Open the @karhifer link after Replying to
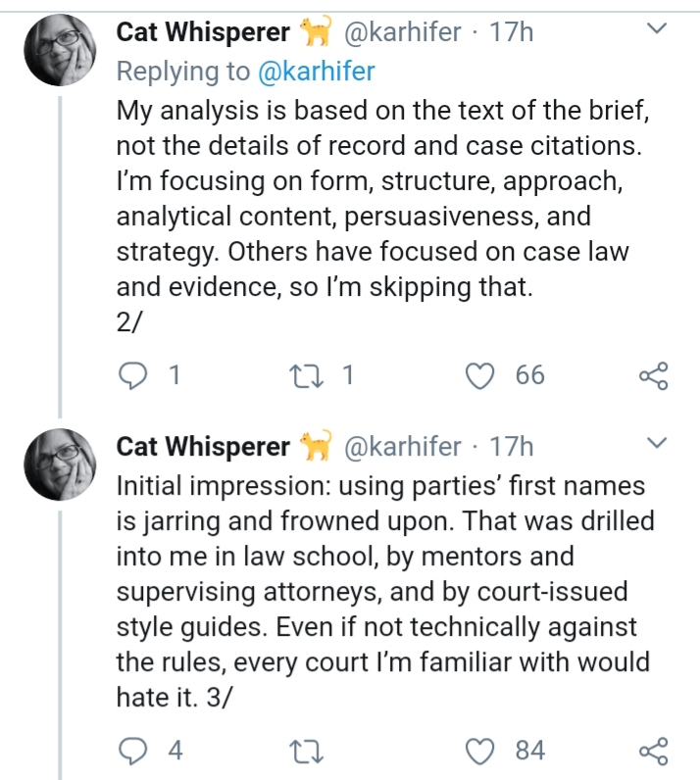700x780 pixels. 316,72
